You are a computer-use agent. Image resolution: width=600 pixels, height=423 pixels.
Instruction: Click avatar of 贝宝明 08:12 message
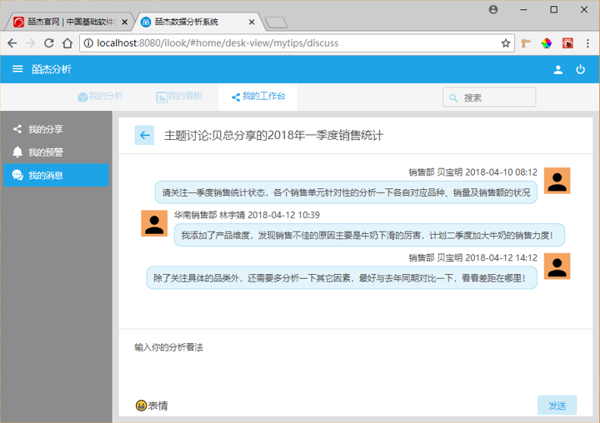click(x=557, y=181)
